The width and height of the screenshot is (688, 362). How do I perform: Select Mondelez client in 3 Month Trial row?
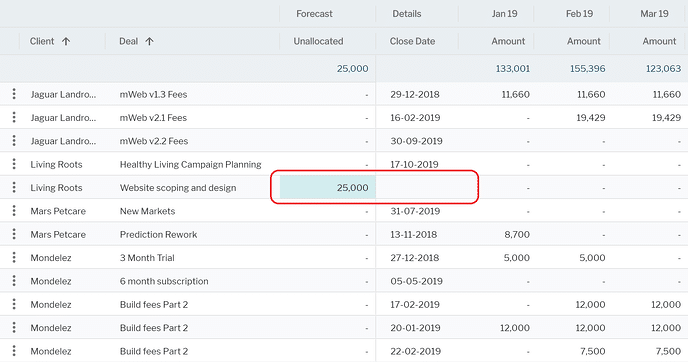50,258
